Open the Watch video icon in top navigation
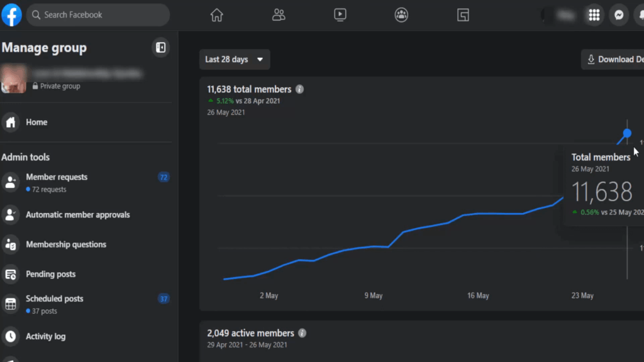This screenshot has height=362, width=644. (340, 15)
